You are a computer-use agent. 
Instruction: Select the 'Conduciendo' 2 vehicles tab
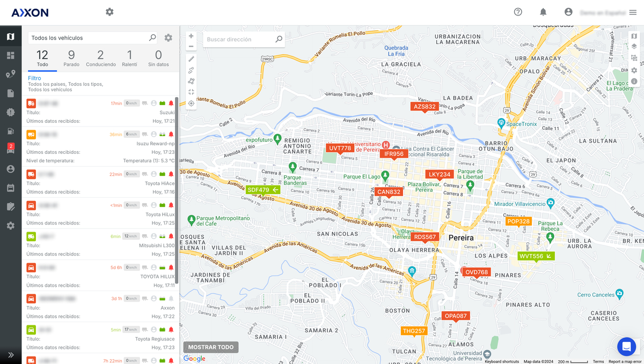coord(100,58)
